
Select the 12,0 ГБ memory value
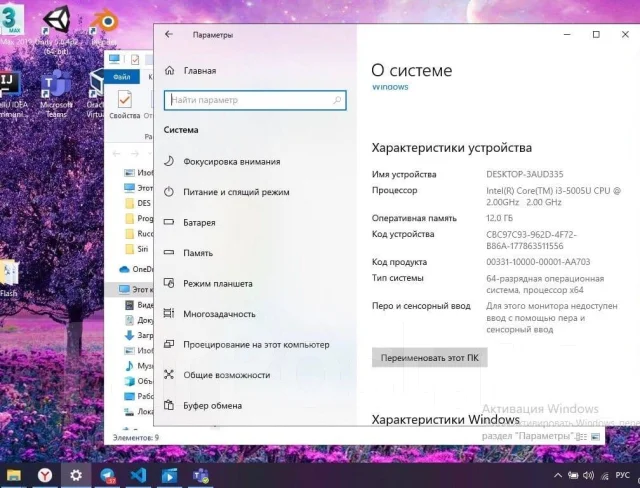[499, 218]
